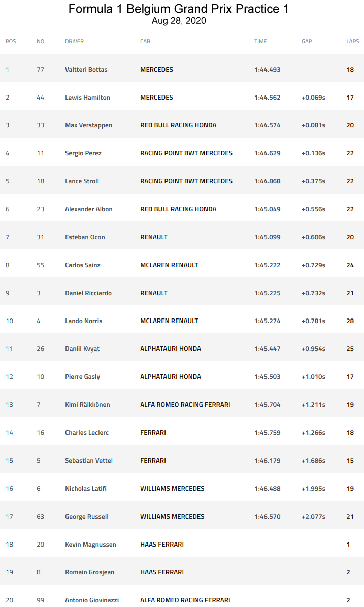
Task: Click Nicholas Latifi's gap +1.995s
Action: tap(313, 489)
